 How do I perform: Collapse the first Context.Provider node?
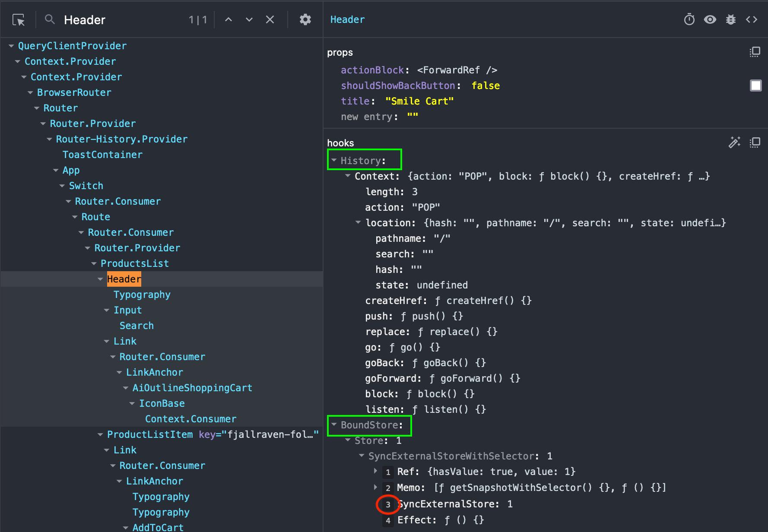coord(18,61)
